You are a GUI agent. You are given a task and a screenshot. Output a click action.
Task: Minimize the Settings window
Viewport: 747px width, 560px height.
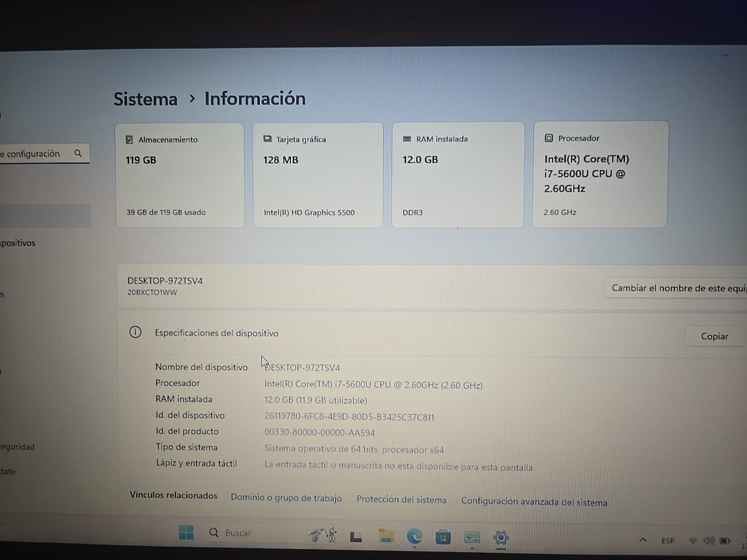pos(725,55)
